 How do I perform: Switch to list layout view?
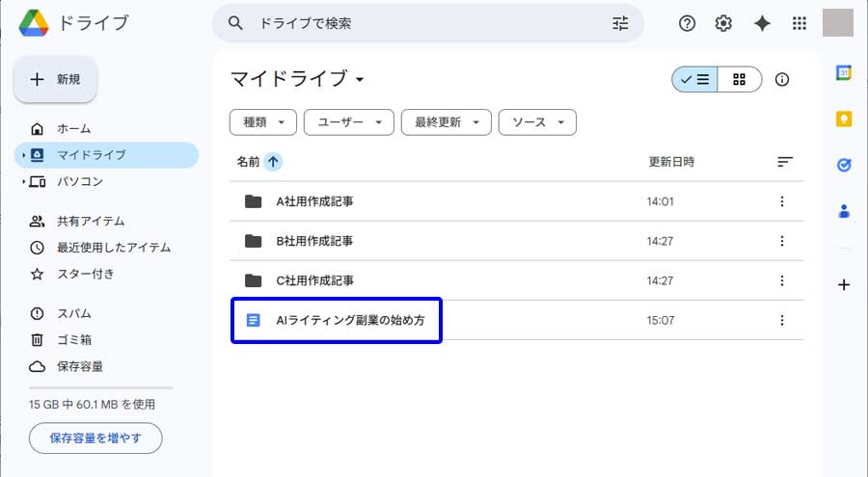[x=694, y=80]
